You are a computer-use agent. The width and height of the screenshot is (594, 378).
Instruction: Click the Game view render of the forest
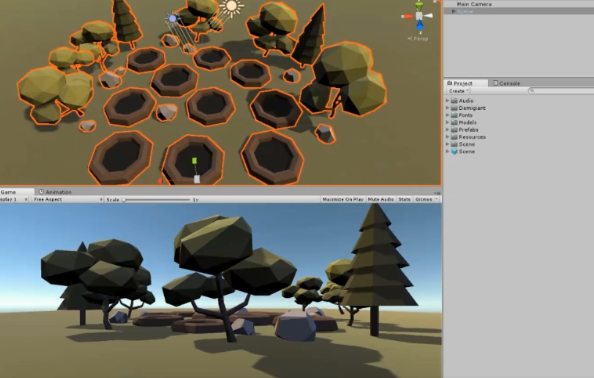coord(221,290)
